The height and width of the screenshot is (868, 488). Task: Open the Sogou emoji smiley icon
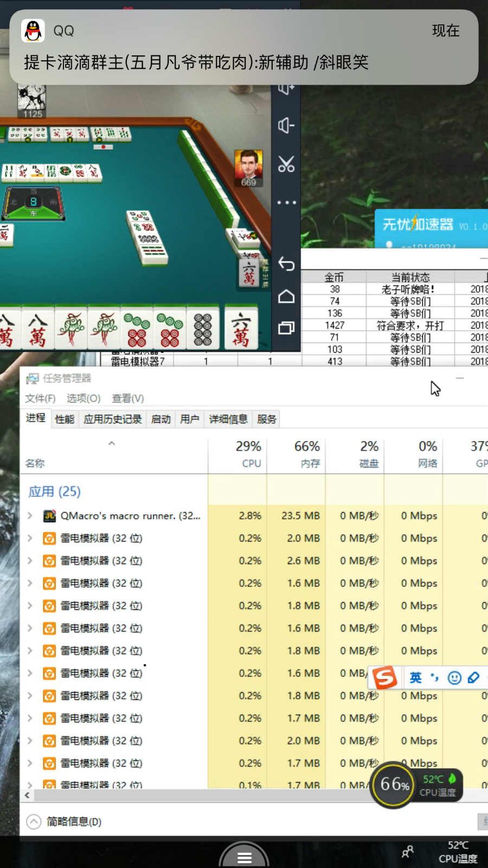tap(454, 678)
